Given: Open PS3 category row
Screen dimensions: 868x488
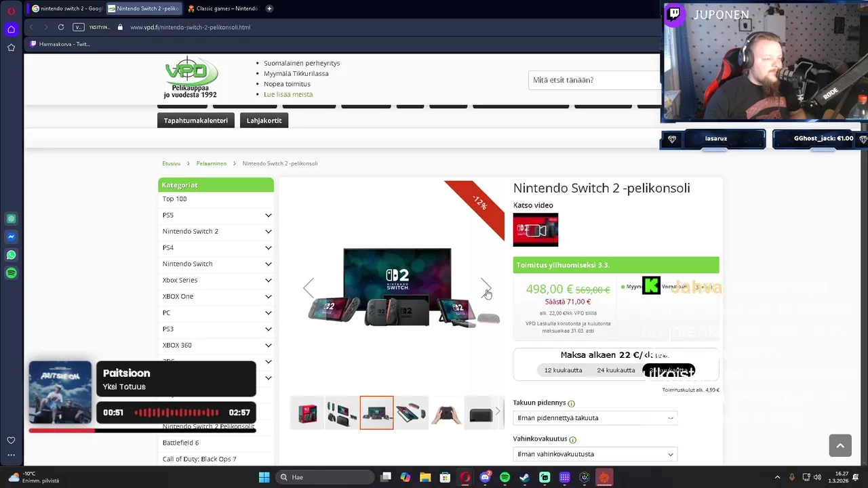Looking at the screenshot, I should pyautogui.click(x=216, y=329).
